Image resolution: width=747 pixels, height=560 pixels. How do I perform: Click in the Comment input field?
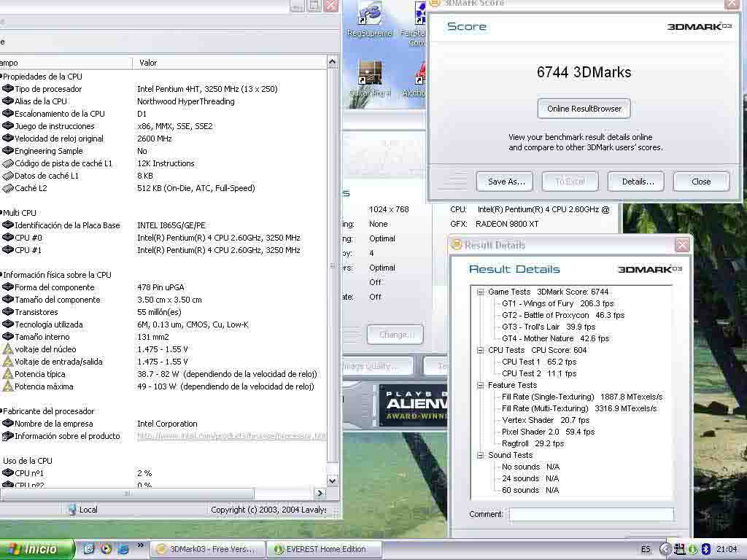coord(591,515)
